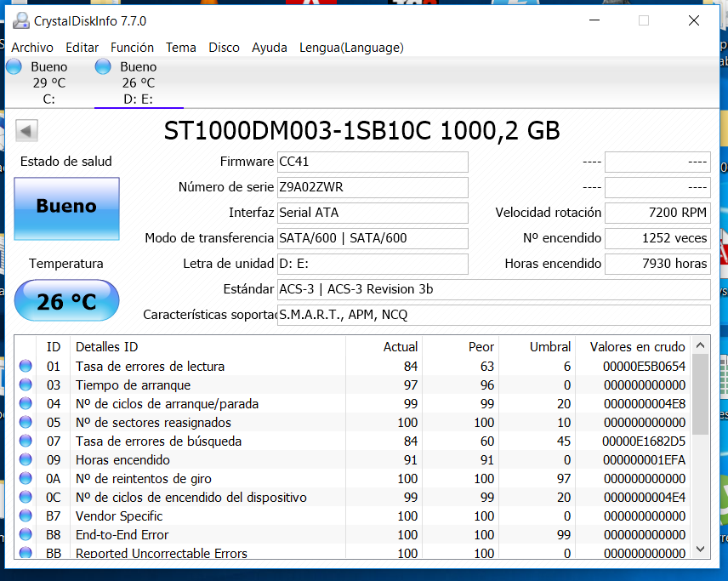Click the SMART list vertical scrollbar thumb
728x581 pixels.
pos(701,395)
